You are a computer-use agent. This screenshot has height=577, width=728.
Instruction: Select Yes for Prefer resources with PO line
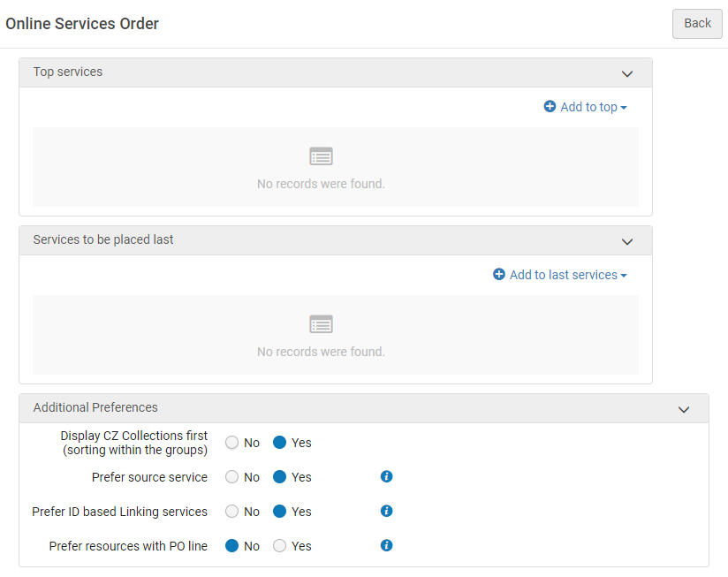tap(280, 546)
